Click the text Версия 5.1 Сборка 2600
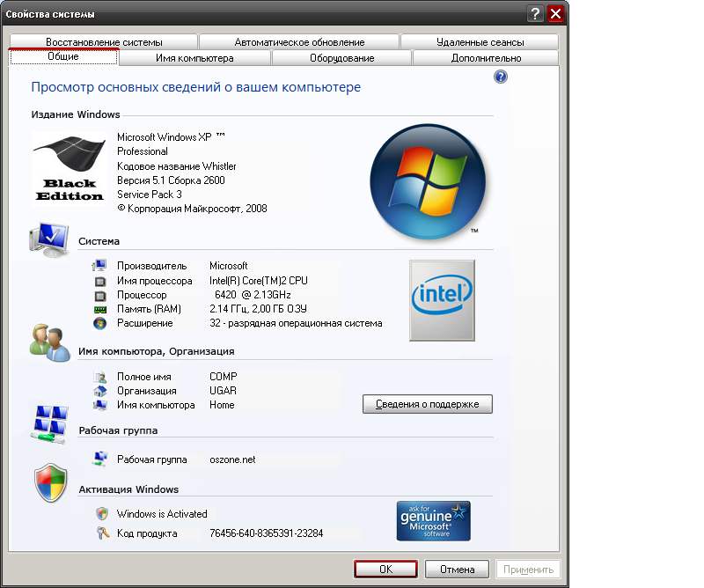Image resolution: width=704 pixels, height=588 pixels. (171, 180)
